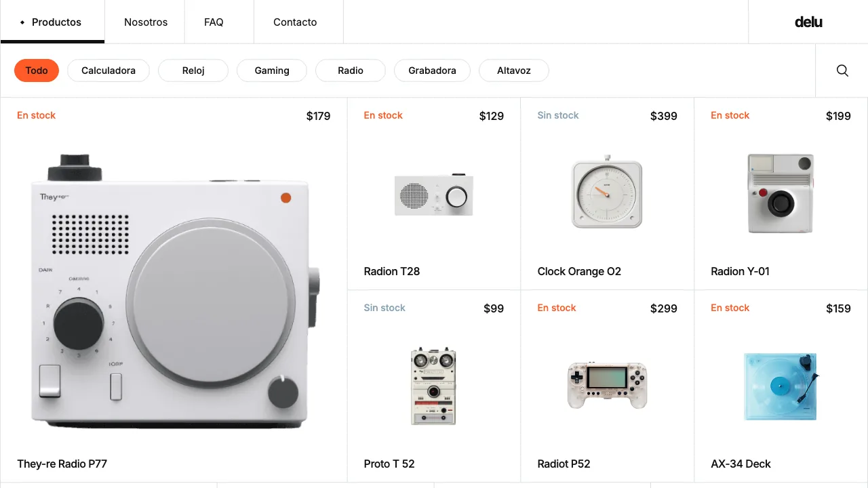Select the Todo filter pill
868x488 pixels.
(37, 70)
